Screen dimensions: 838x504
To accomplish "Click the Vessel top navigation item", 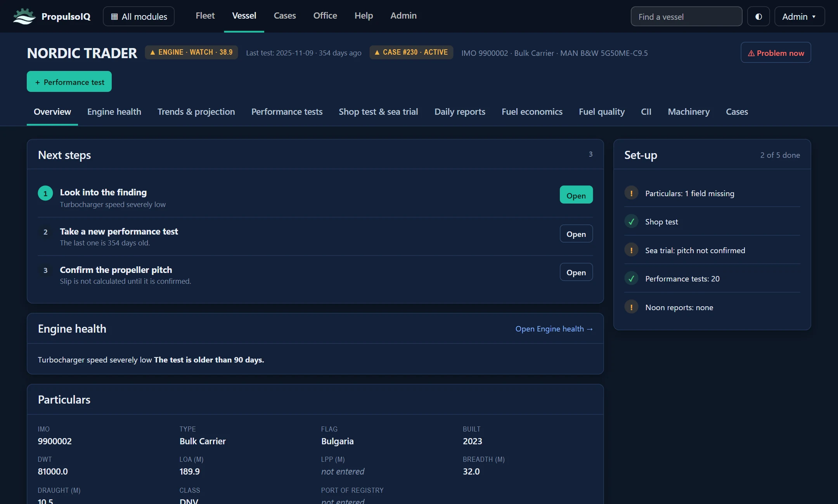I will pyautogui.click(x=244, y=16).
